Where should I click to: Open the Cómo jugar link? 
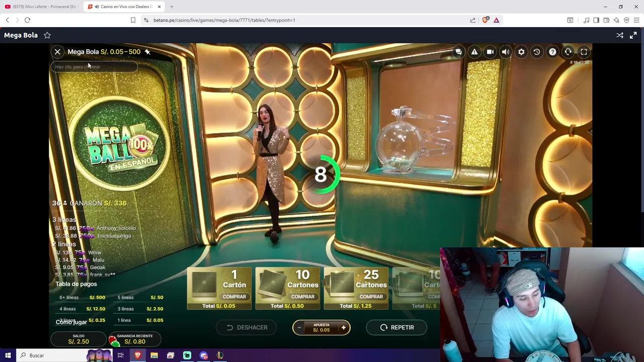pos(71,322)
